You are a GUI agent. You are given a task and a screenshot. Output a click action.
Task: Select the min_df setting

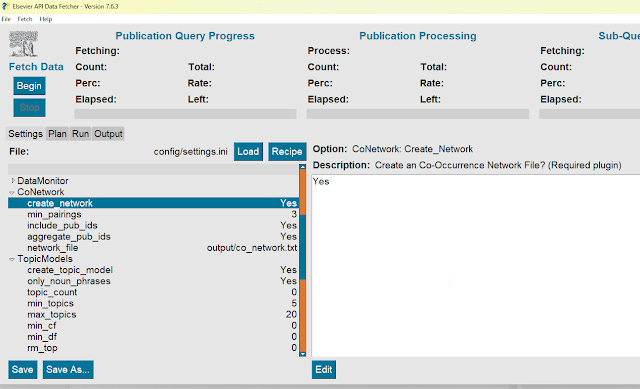click(x=153, y=337)
